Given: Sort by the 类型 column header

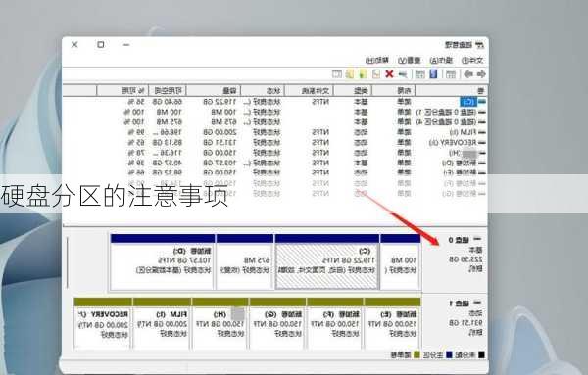Looking at the screenshot, I should coord(353,91).
